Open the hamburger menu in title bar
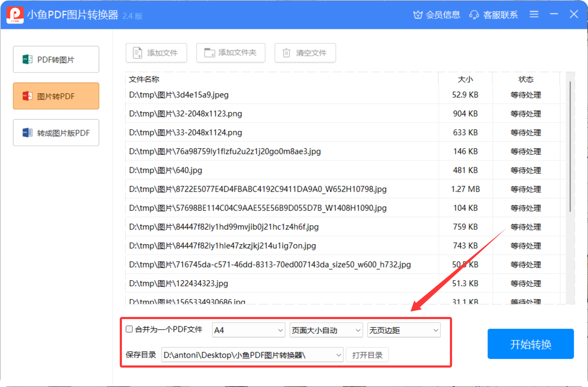Image resolution: width=588 pixels, height=387 pixels. coord(534,15)
